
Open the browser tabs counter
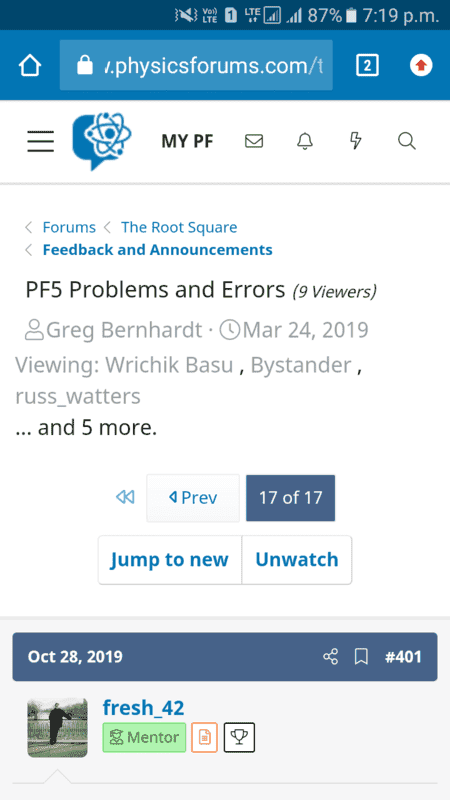coord(367,65)
